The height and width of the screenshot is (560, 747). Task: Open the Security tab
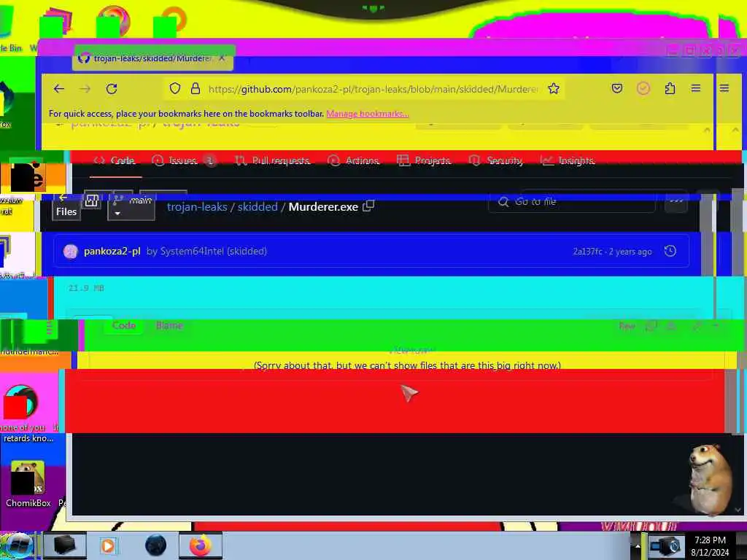click(x=495, y=161)
